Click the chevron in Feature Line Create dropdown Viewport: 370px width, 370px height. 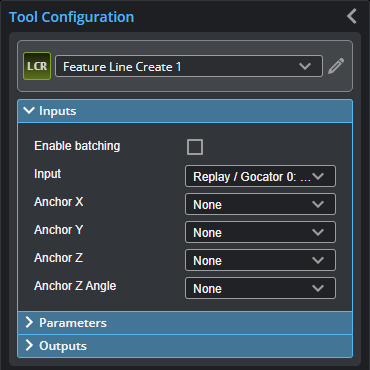click(305, 66)
